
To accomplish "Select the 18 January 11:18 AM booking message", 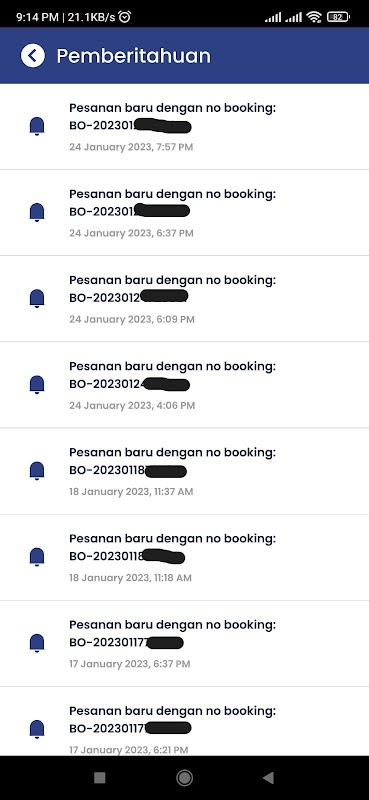I will (x=184, y=557).
